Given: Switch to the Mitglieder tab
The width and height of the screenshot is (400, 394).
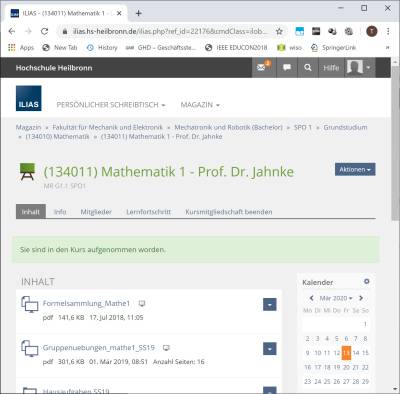Looking at the screenshot, I should coord(96,212).
